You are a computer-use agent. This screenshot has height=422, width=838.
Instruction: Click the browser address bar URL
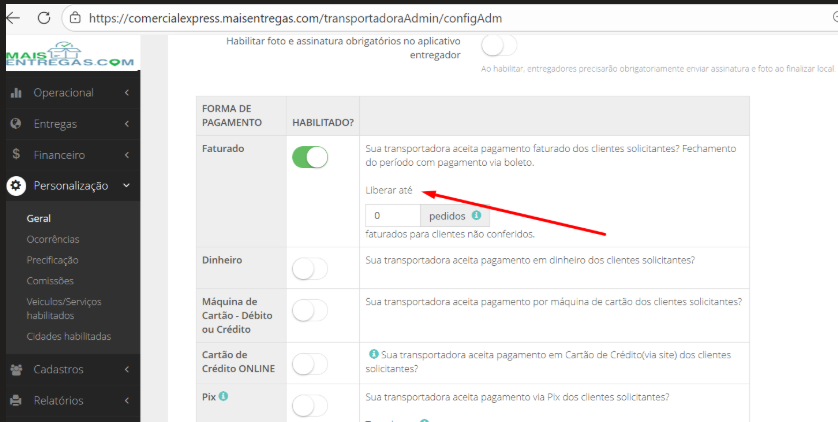(296, 18)
